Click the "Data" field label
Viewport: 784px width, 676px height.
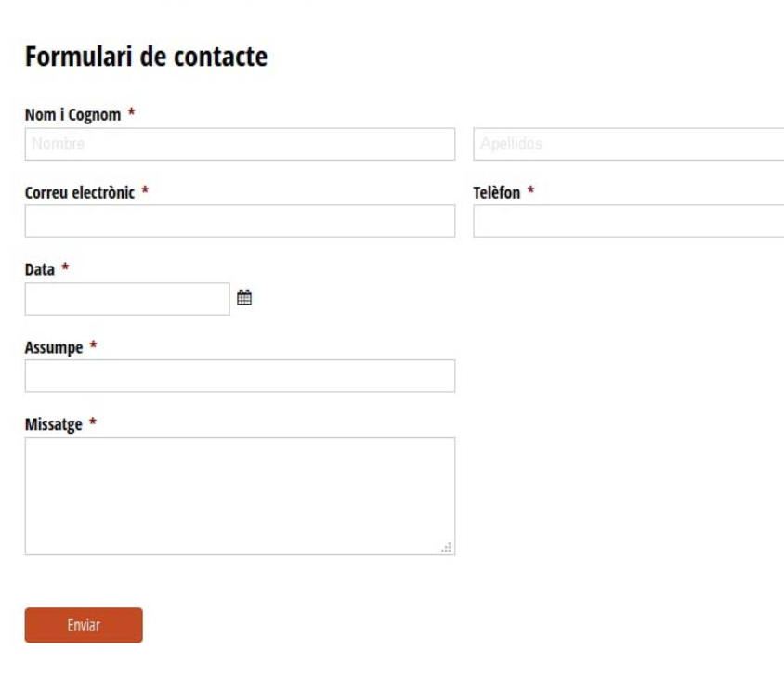40,269
